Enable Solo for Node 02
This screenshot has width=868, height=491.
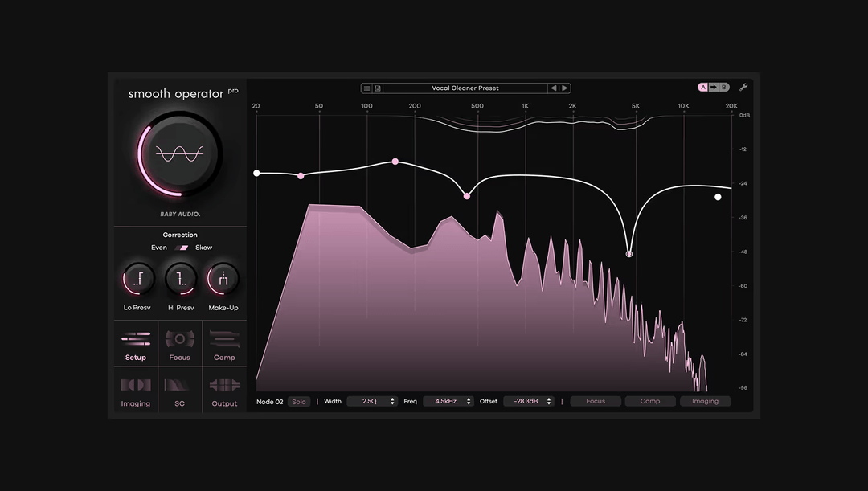(x=299, y=401)
